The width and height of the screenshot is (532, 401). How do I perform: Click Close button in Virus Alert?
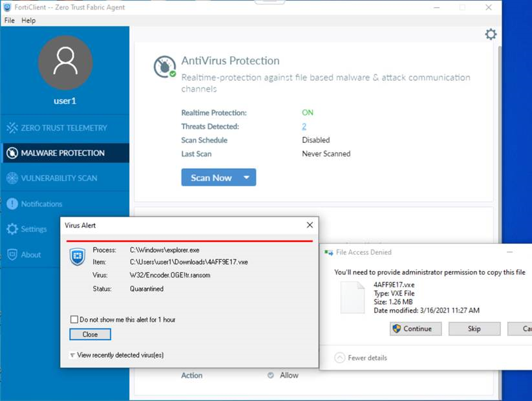point(90,334)
